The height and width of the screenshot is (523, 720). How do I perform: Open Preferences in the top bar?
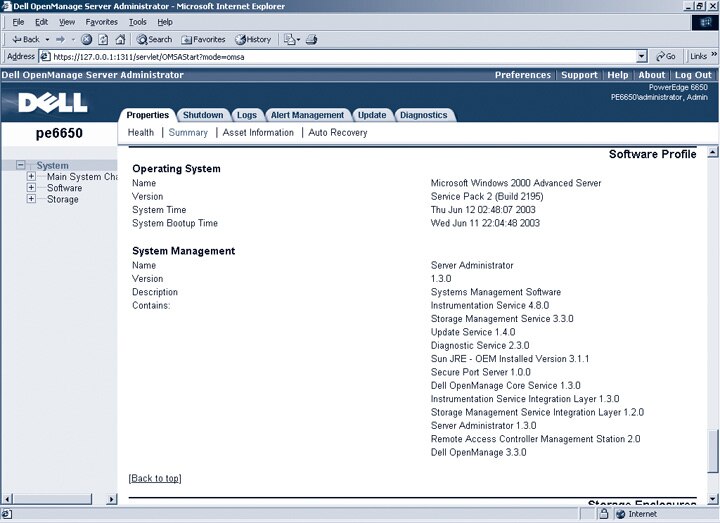click(x=523, y=75)
